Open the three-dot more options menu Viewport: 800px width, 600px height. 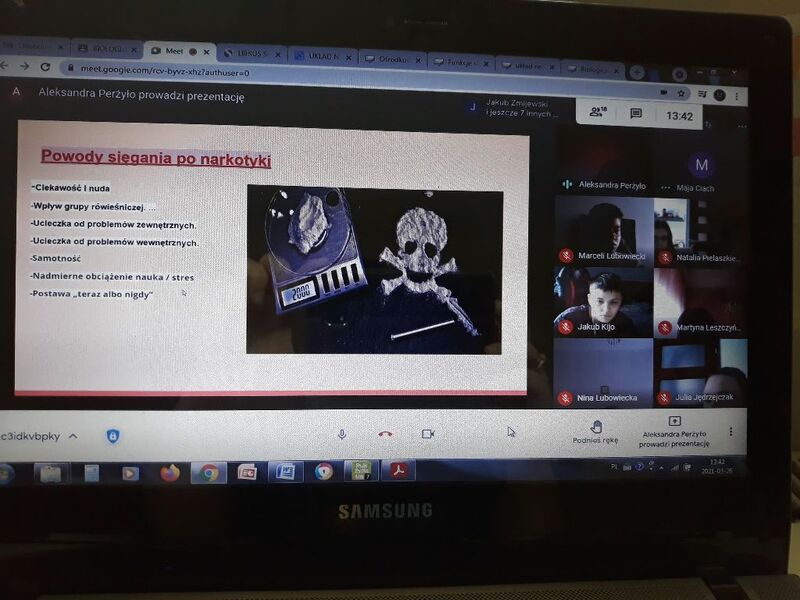click(x=731, y=432)
